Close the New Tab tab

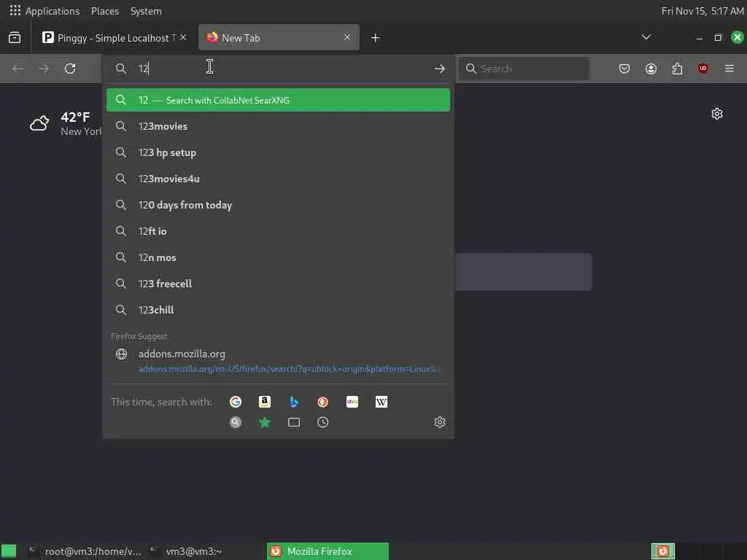(347, 37)
